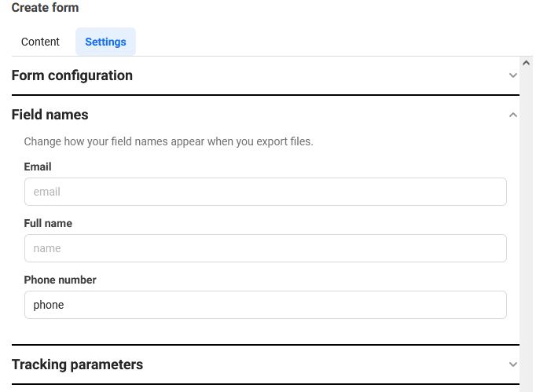536x392 pixels.
Task: Click the Tracking parameters heading
Action: click(77, 365)
